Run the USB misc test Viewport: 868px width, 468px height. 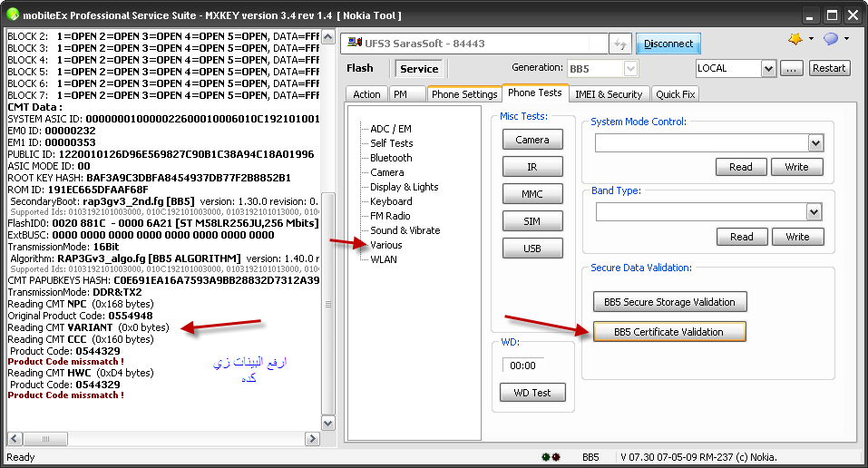[x=532, y=249]
